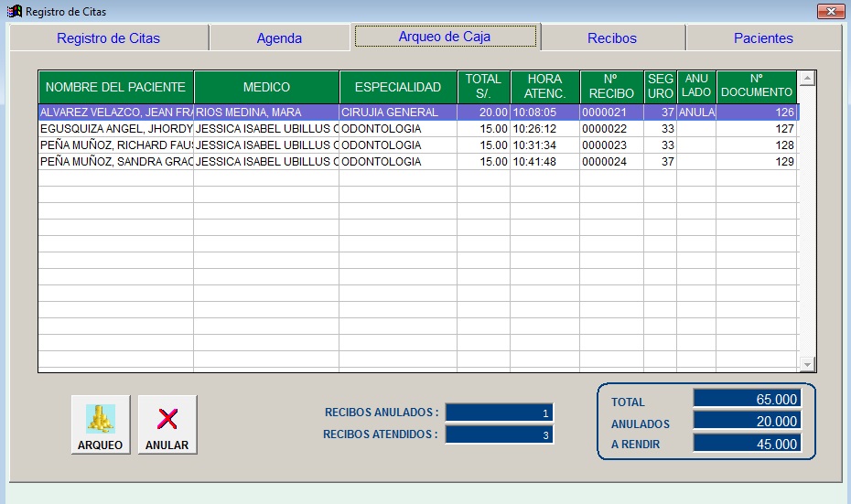The width and height of the screenshot is (851, 504).
Task: Click the ANULAR red X button
Action: 167,424
